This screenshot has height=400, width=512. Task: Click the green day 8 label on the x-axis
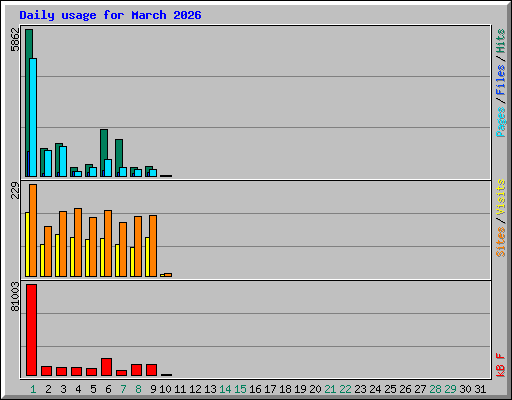(138, 389)
